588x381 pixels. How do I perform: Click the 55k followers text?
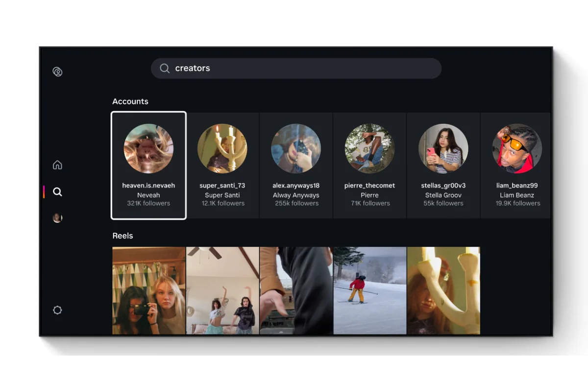click(x=443, y=203)
